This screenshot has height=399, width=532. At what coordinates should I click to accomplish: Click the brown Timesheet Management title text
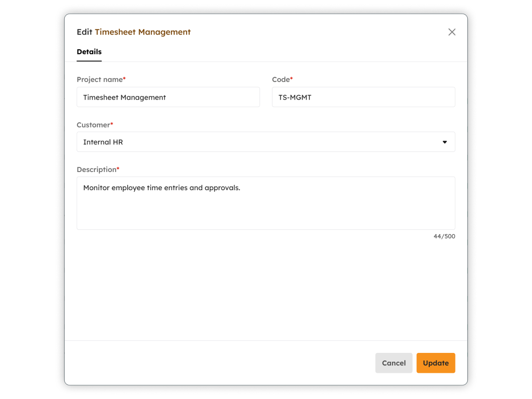[143, 32]
